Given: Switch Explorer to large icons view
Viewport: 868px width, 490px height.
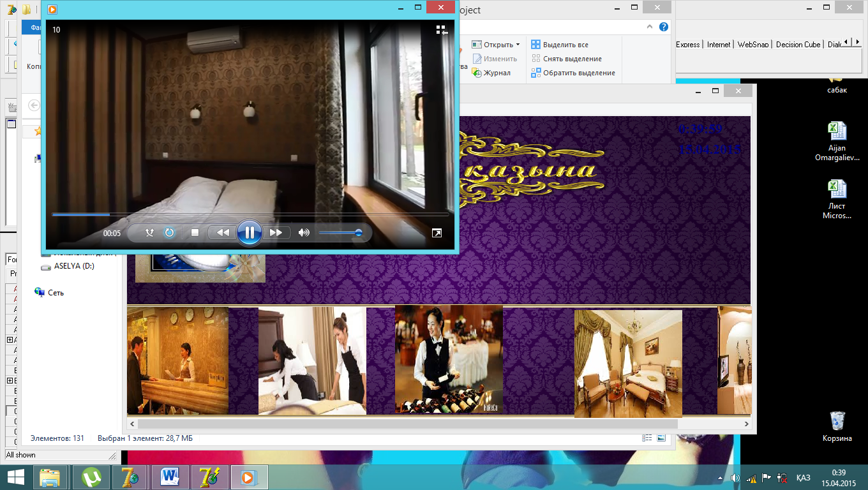Looking at the screenshot, I should click(661, 438).
